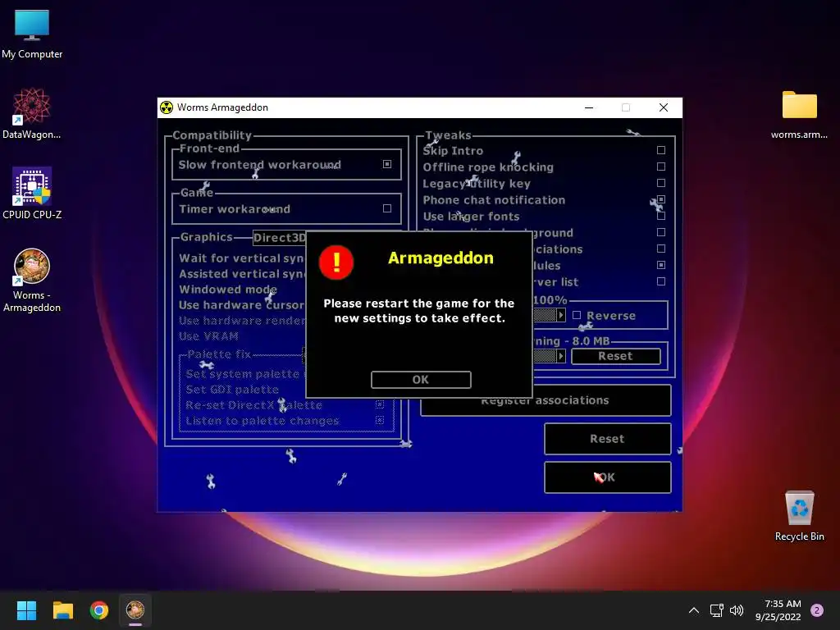Show hidden system tray icons chevron

tap(694, 610)
